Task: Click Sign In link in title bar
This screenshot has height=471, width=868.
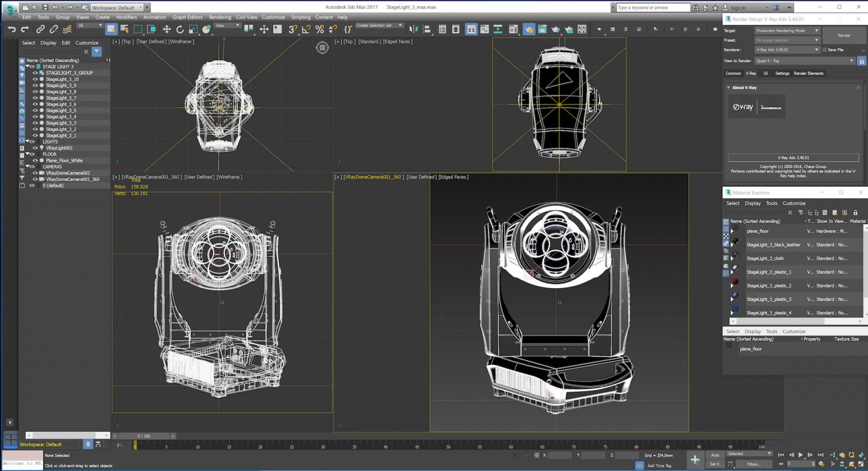Action: (738, 8)
